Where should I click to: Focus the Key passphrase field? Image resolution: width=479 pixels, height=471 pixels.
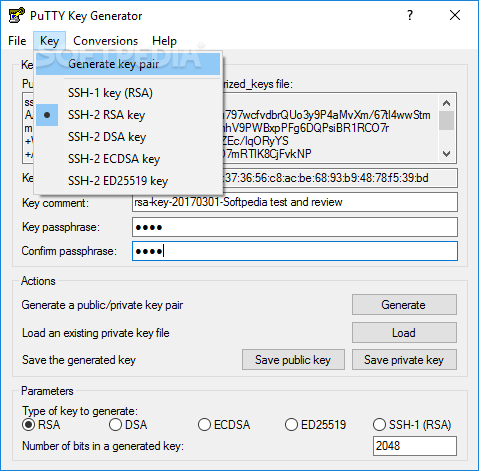[295, 227]
